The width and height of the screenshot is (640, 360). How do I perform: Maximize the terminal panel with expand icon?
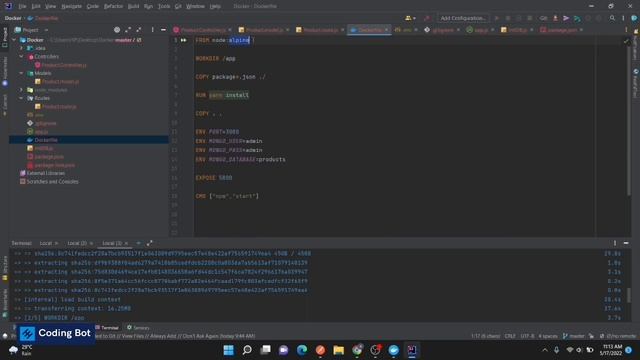pos(150,243)
